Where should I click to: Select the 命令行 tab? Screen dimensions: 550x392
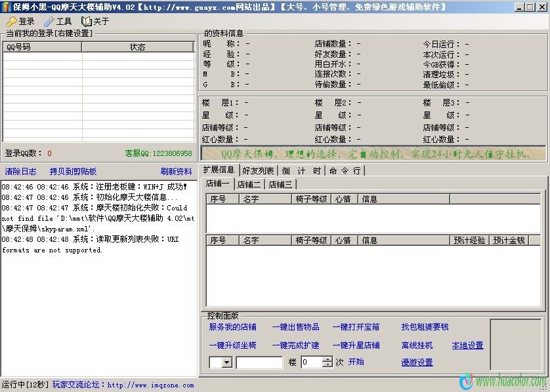[345, 170]
